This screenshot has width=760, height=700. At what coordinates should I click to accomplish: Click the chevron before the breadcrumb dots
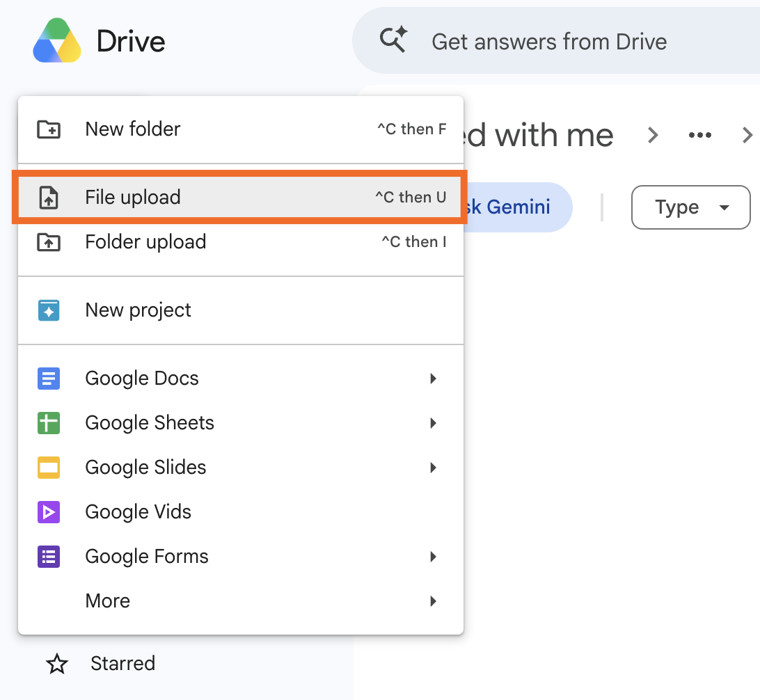(653, 135)
